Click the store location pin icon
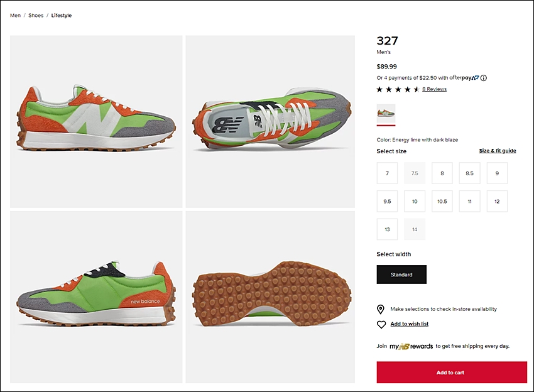The image size is (534, 392). click(x=381, y=309)
